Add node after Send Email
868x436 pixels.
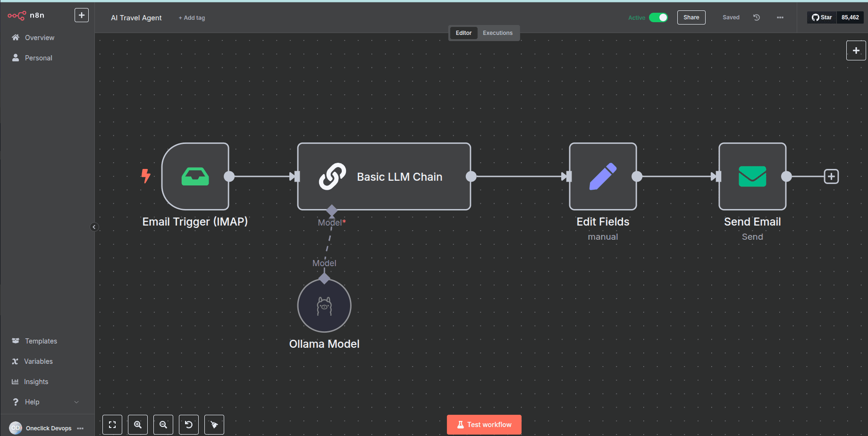(x=831, y=176)
